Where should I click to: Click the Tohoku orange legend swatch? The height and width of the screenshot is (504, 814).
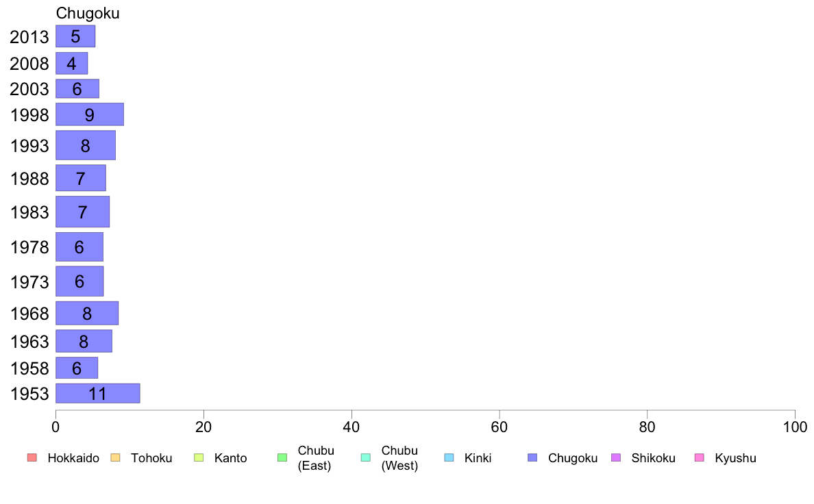(x=115, y=458)
